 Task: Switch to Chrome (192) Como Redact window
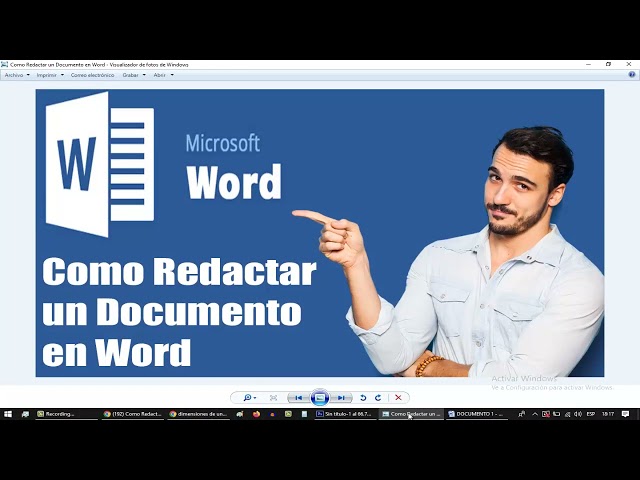click(x=133, y=414)
